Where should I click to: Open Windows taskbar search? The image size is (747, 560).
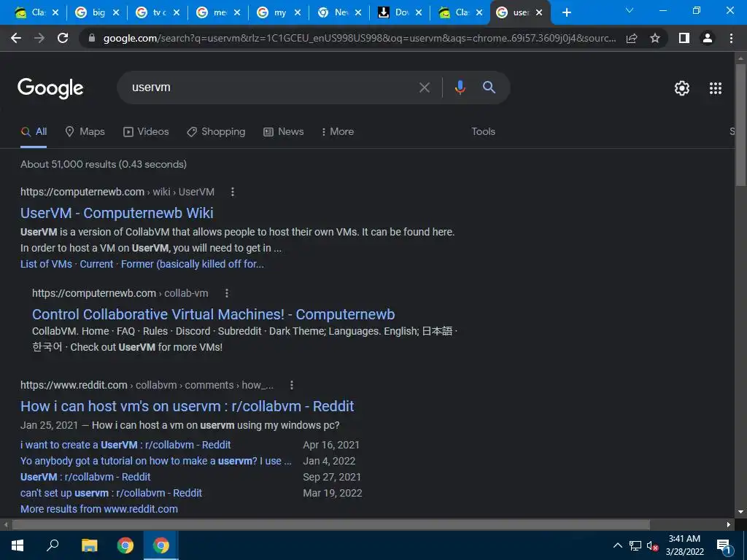(x=53, y=545)
